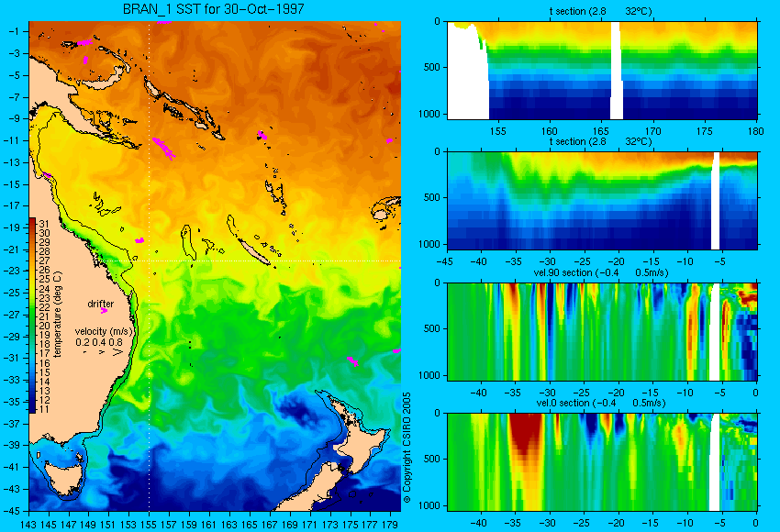Screen dimensions: 780x532
Task: Click the 143 longitude tick on map axis
Action: click(x=28, y=525)
